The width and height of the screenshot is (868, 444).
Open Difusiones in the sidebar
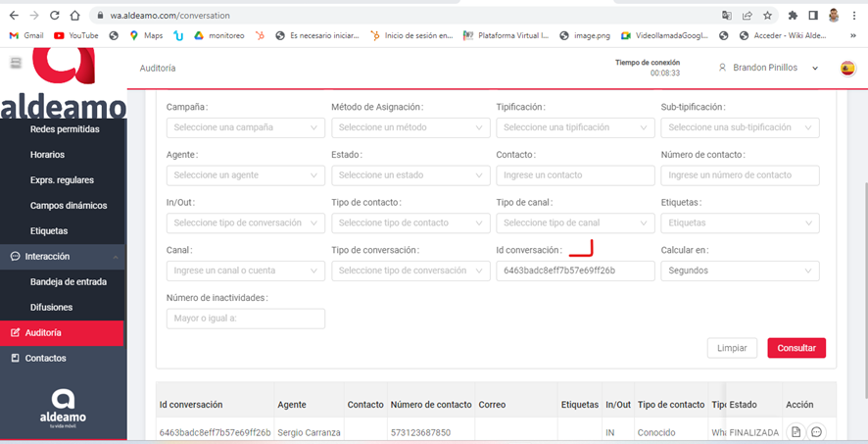click(52, 307)
